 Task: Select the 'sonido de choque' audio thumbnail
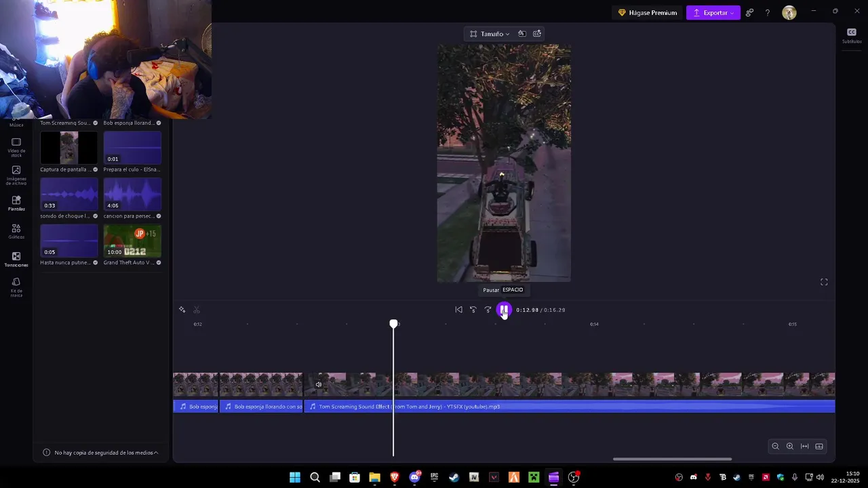point(68,195)
